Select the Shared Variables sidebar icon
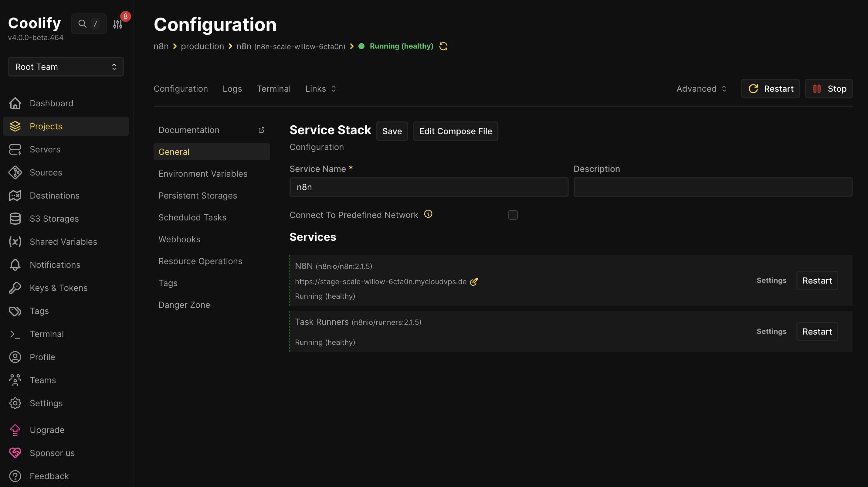868x487 pixels. [15, 241]
